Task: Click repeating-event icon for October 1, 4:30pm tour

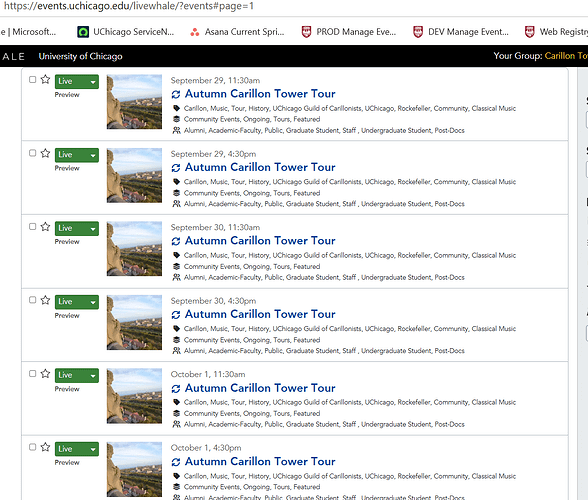Action: tap(176, 462)
